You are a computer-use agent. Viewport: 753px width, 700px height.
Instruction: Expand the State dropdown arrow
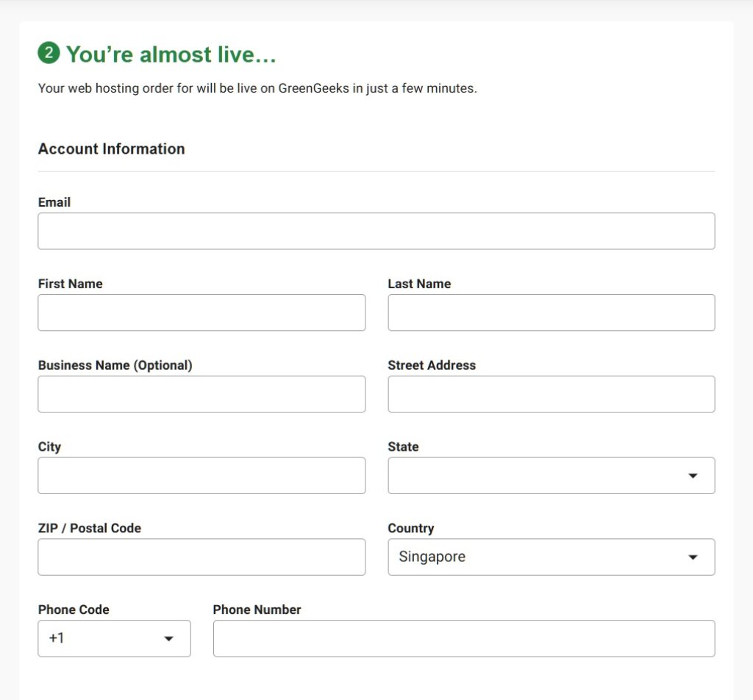(x=692, y=476)
